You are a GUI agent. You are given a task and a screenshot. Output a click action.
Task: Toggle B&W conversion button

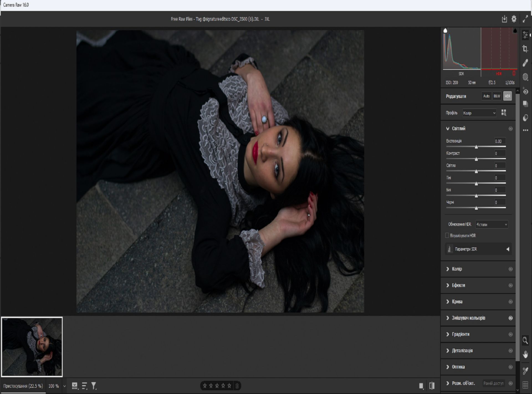click(497, 96)
